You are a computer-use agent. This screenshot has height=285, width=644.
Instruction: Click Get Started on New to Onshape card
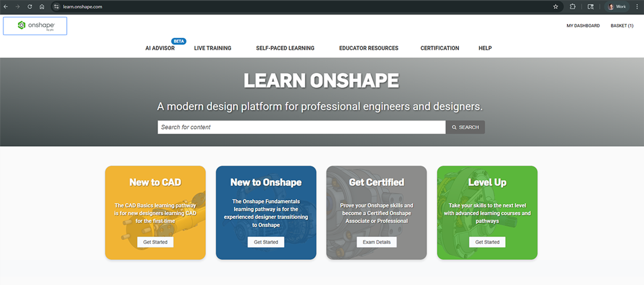(x=266, y=242)
